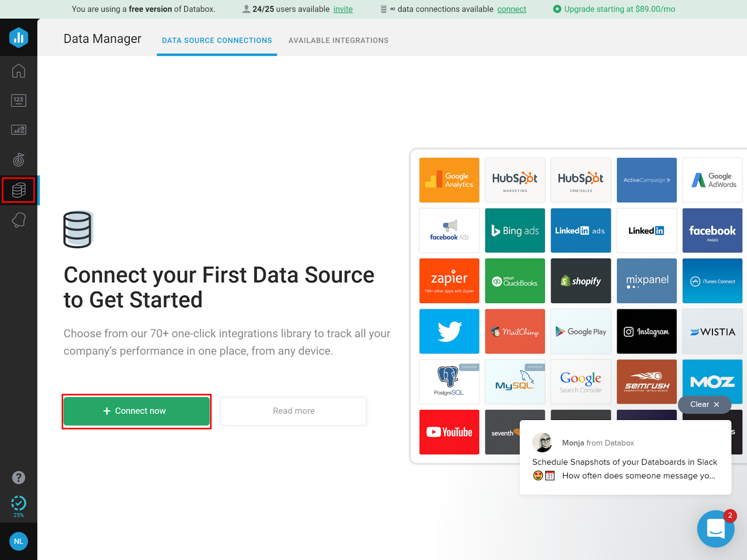The width and height of the screenshot is (747, 560).
Task: Click the Read more button
Action: (293, 411)
